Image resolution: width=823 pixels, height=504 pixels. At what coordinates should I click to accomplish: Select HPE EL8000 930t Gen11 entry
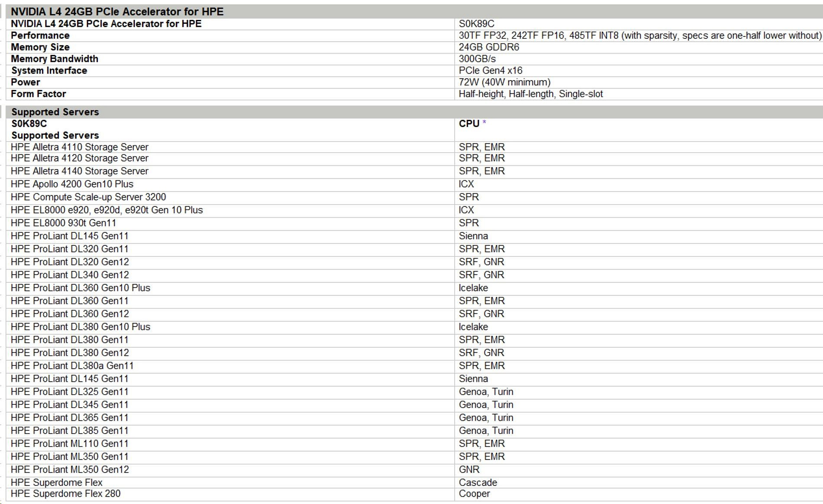63,223
